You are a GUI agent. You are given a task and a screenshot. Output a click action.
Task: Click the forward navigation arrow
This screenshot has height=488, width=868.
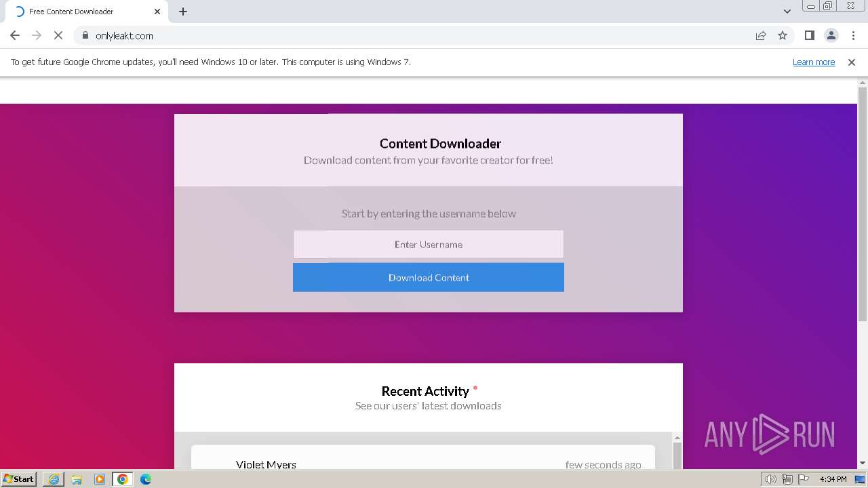click(x=37, y=35)
